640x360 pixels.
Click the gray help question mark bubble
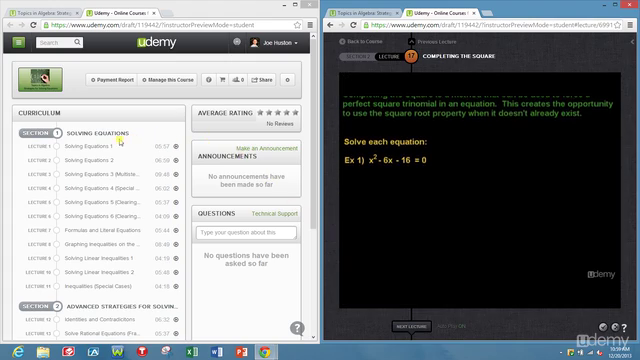297,328
